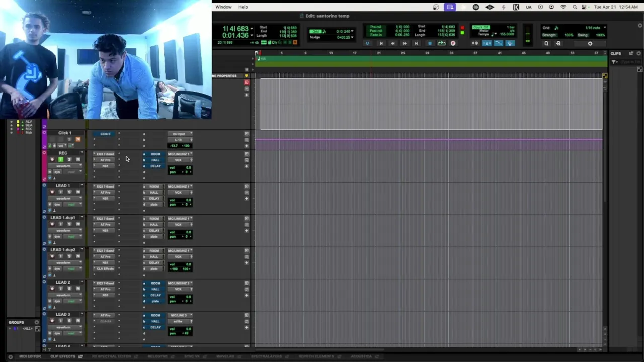Toggle the Grid mode indicator

(316, 31)
